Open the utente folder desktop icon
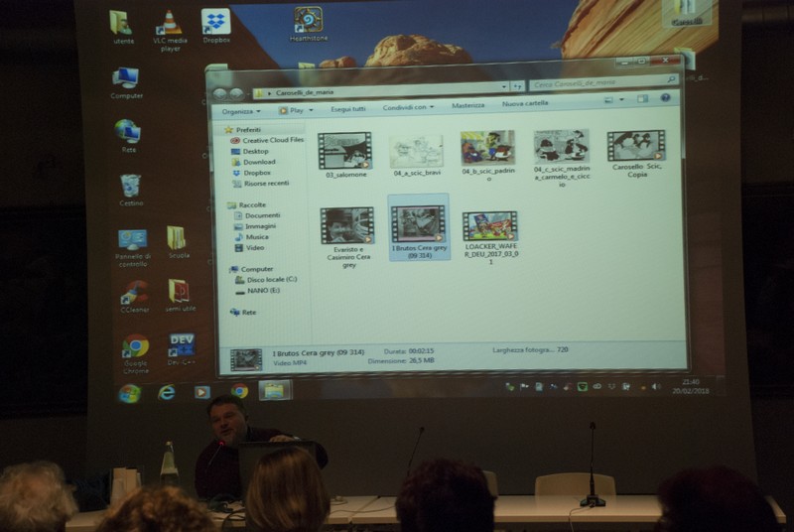794x532 pixels. tap(121, 28)
